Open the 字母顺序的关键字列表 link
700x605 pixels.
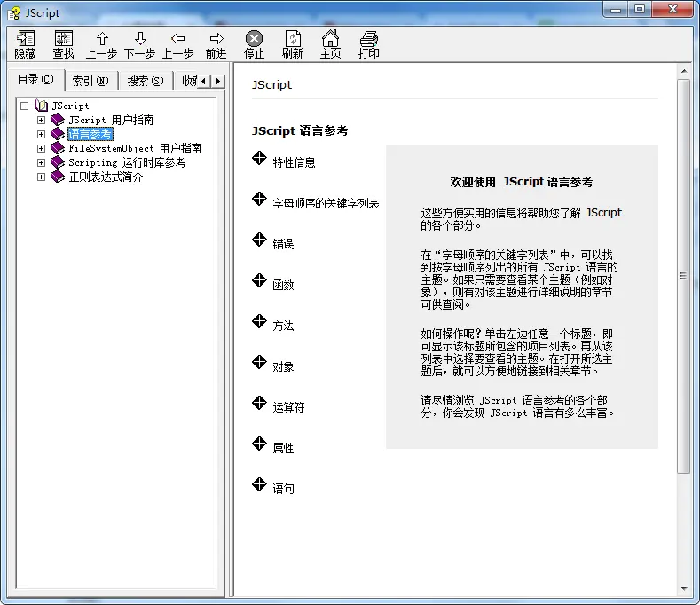pos(326,203)
